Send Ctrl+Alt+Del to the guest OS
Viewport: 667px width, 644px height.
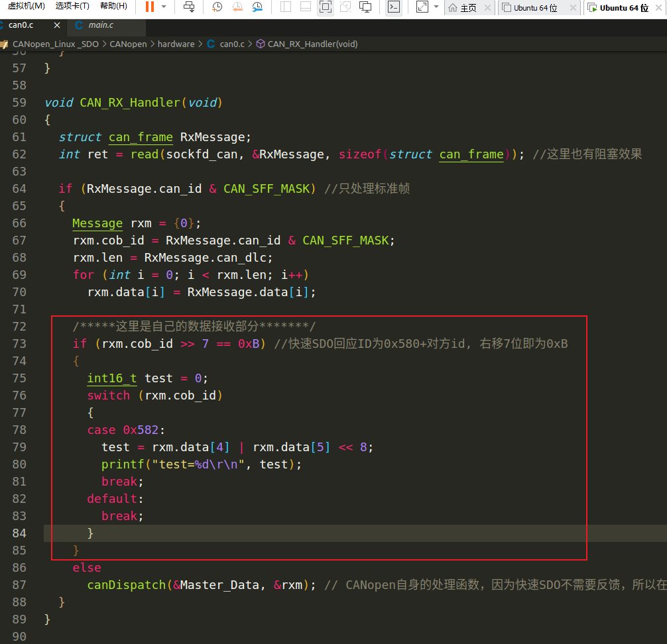coord(190,7)
